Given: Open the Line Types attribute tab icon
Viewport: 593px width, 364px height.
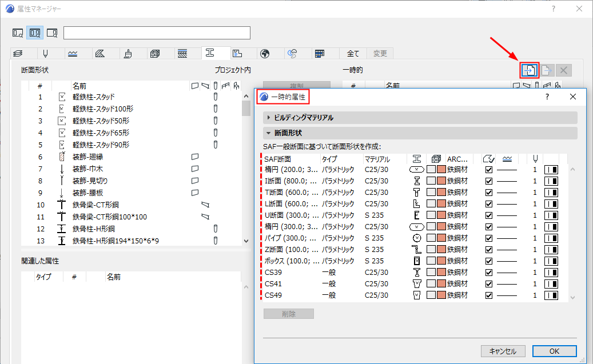Looking at the screenshot, I should point(73,54).
